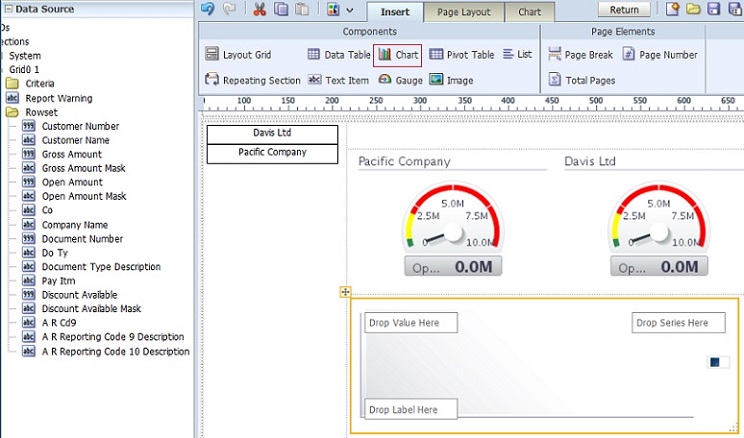
Task: Select A R Reporting Code 9 Description
Action: [103, 336]
